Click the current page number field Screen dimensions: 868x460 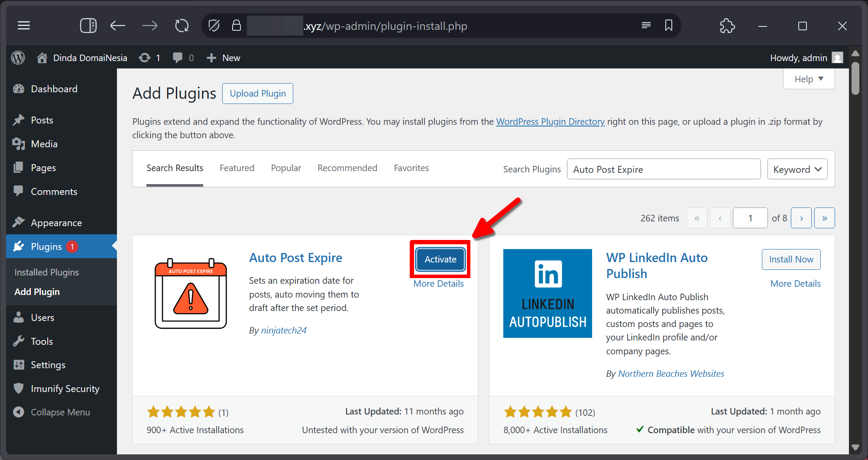coord(750,218)
